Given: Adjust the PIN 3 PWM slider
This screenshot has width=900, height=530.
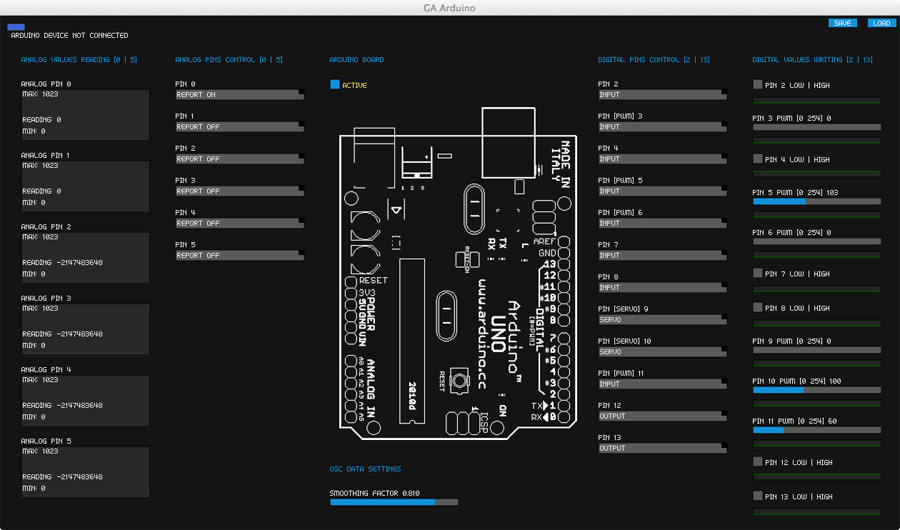Looking at the screenshot, I should tap(817, 127).
